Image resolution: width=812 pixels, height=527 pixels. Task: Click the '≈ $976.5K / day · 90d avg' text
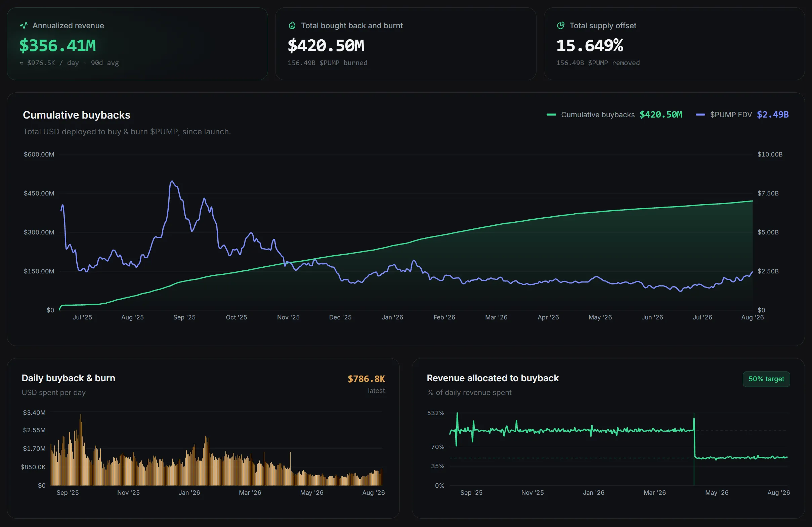coord(69,63)
